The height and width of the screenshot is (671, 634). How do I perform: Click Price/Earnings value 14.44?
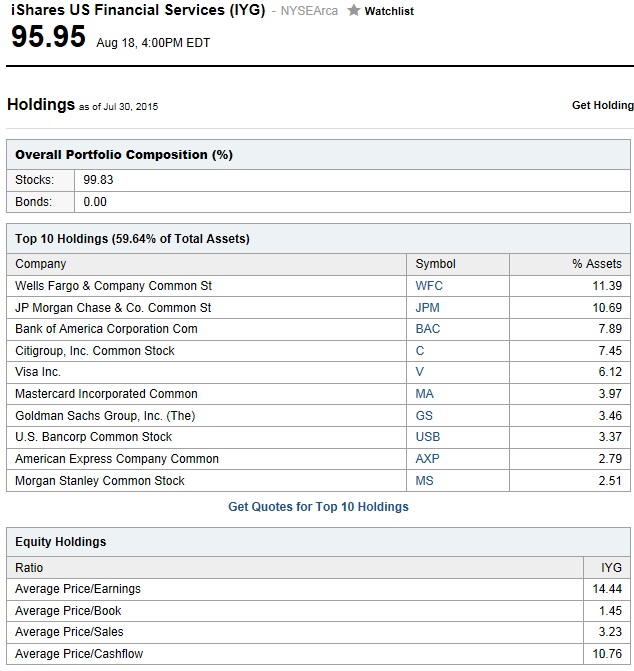607,589
